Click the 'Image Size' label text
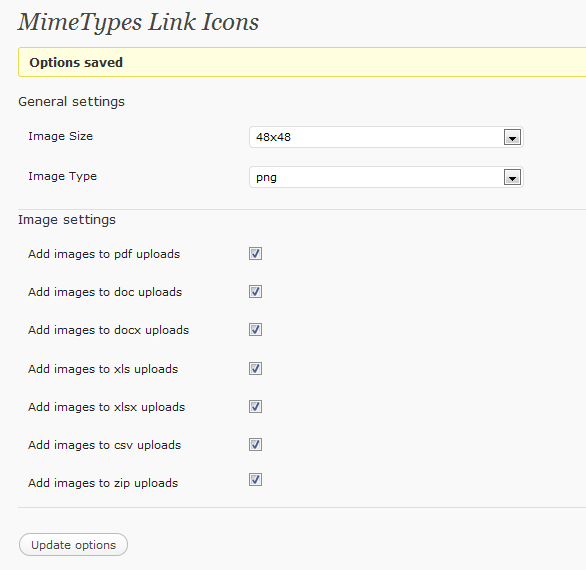Screen dimensions: 586x570 click(x=61, y=136)
